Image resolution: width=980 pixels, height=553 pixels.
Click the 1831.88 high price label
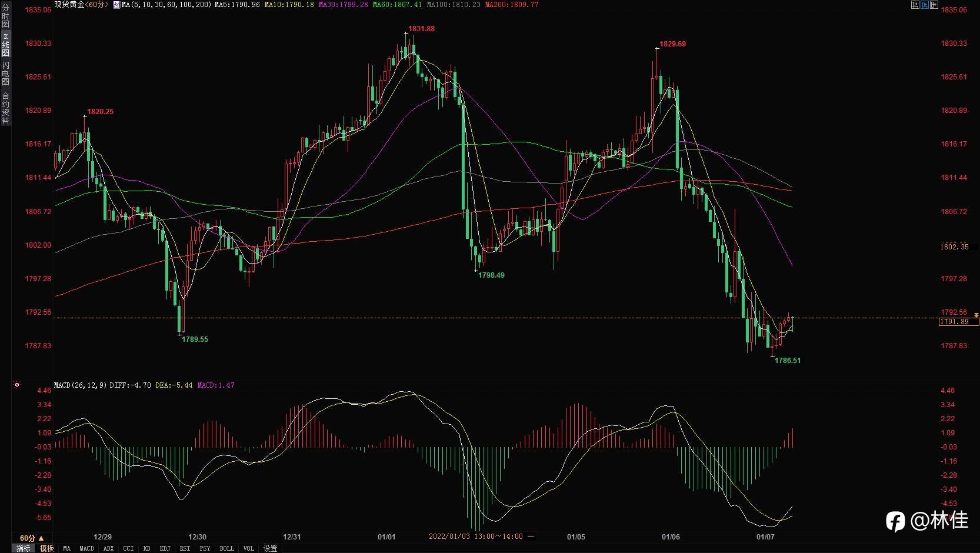pos(422,29)
